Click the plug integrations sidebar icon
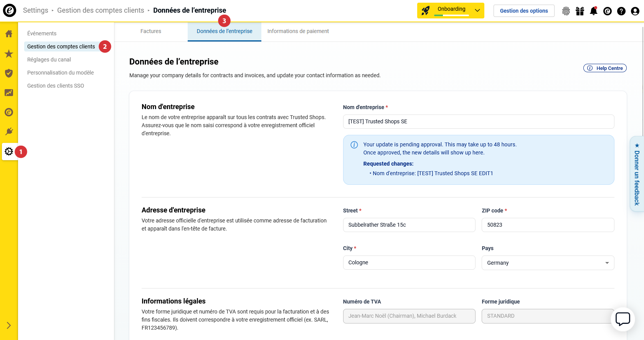The width and height of the screenshot is (644, 340). point(9,132)
